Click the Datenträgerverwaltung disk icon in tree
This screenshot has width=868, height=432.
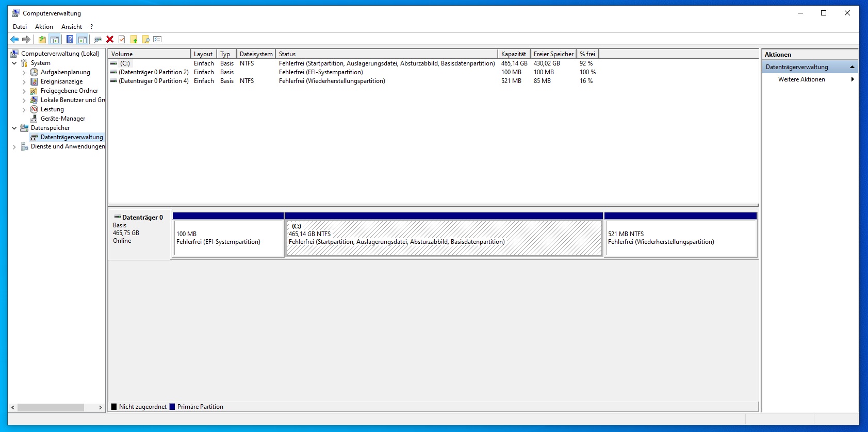pos(34,137)
